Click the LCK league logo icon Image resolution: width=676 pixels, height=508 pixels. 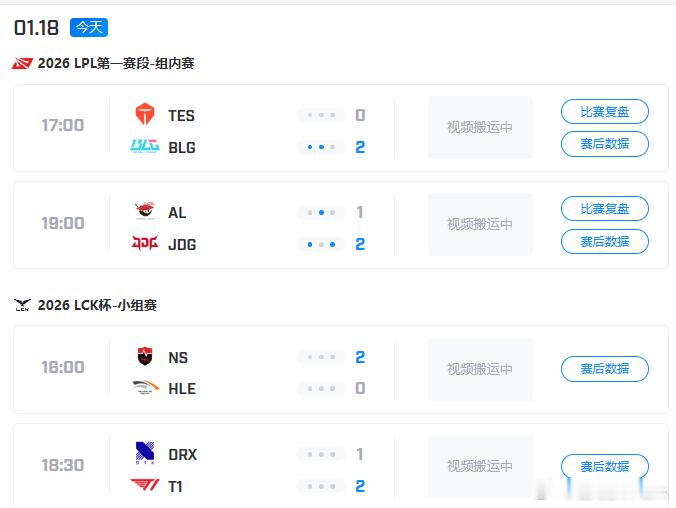[x=22, y=306]
